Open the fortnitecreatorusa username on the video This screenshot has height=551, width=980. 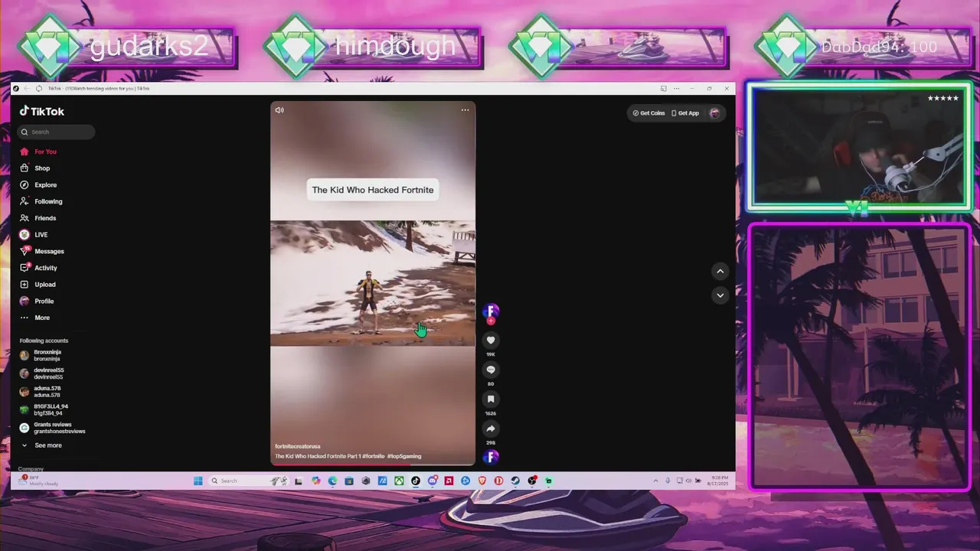click(x=298, y=446)
